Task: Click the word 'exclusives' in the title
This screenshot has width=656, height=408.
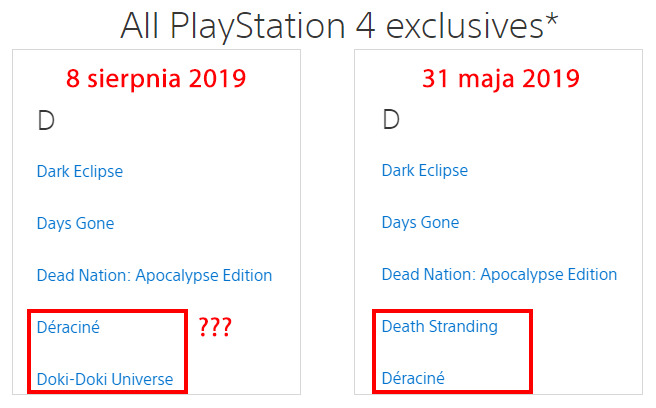Action: point(470,24)
